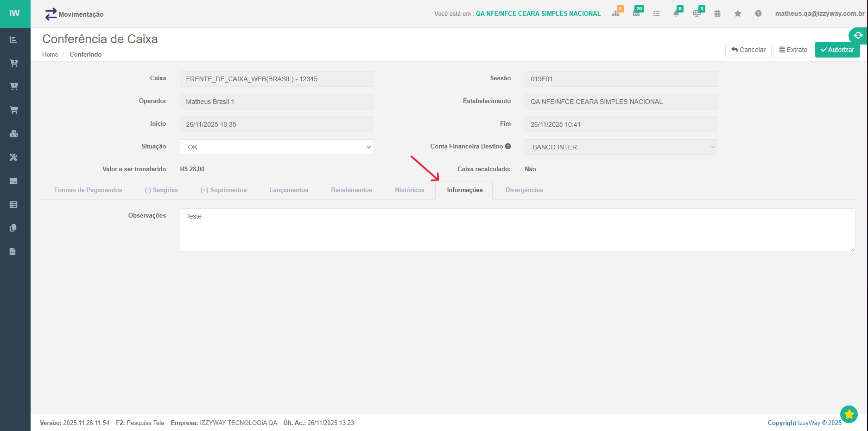This screenshot has width=868, height=431.
Task: Click the Autorizar button
Action: click(837, 50)
